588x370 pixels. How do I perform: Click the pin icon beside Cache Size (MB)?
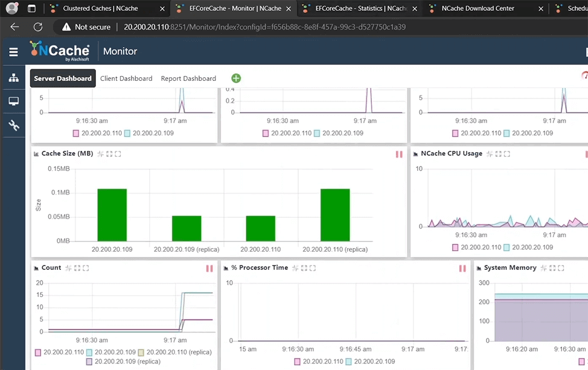[100, 154]
